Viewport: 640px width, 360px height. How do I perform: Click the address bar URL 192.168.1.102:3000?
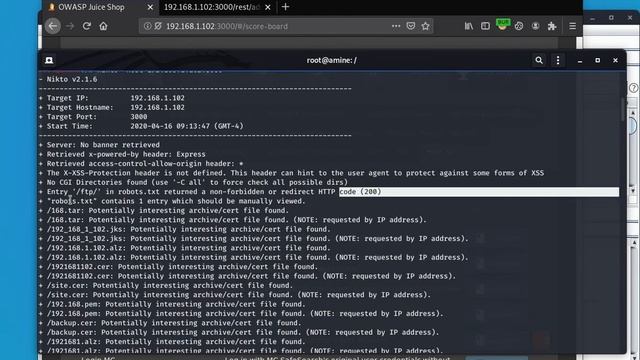(x=227, y=26)
